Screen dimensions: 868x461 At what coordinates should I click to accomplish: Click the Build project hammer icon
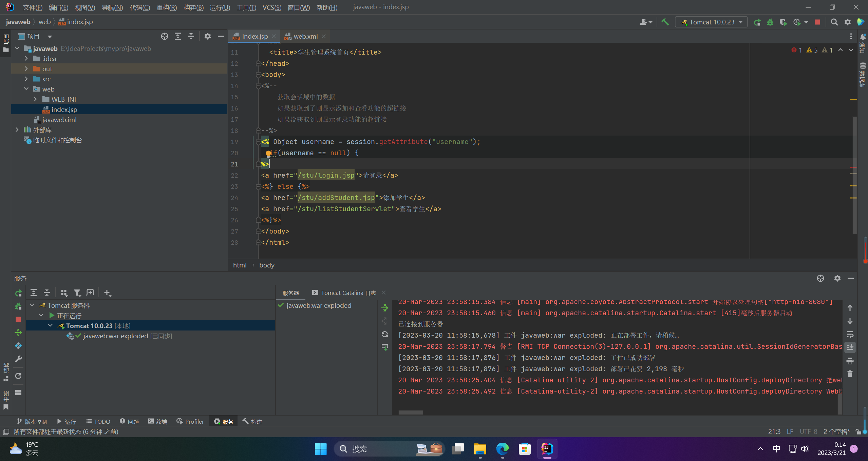pyautogui.click(x=665, y=22)
